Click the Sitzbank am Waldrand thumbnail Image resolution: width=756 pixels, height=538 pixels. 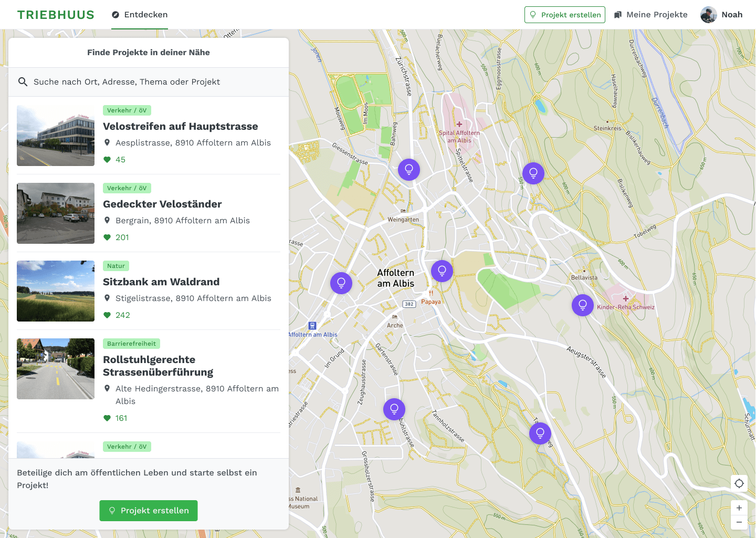point(56,291)
